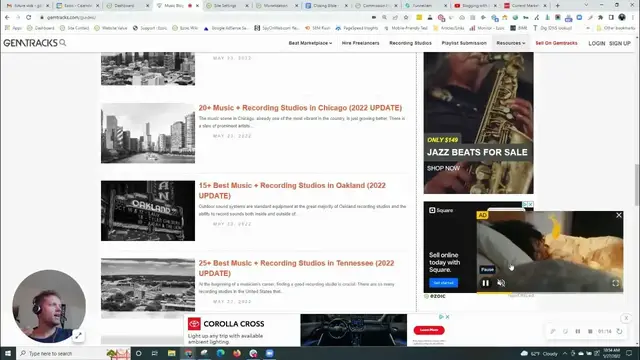The height and width of the screenshot is (360, 640).
Task: Open File Explorer from the taskbar
Action: point(171,353)
